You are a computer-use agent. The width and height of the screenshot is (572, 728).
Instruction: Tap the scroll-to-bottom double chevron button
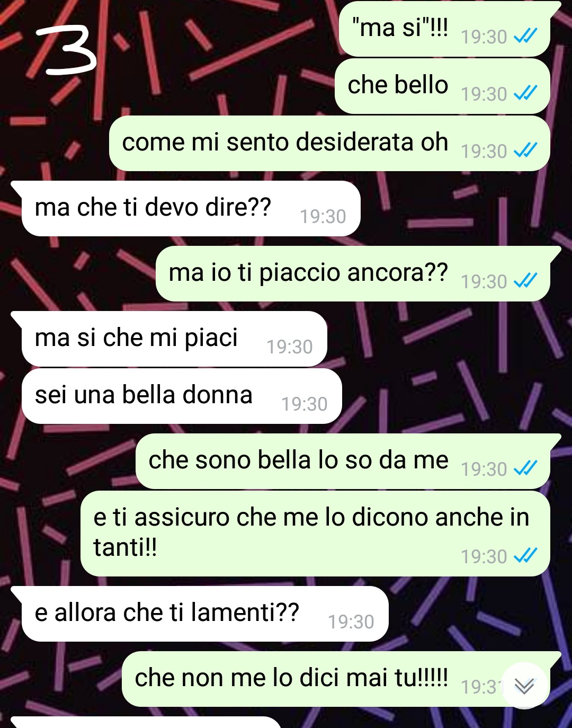pyautogui.click(x=524, y=686)
